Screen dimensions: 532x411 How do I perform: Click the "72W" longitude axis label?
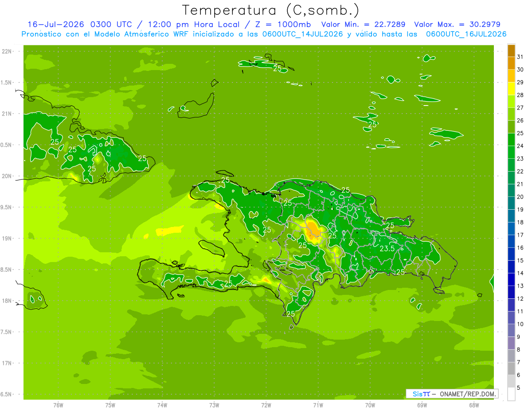266,405
